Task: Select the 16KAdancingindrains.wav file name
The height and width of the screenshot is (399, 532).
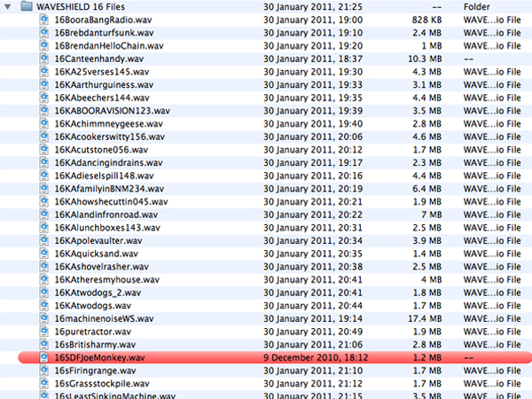Action: (108, 162)
